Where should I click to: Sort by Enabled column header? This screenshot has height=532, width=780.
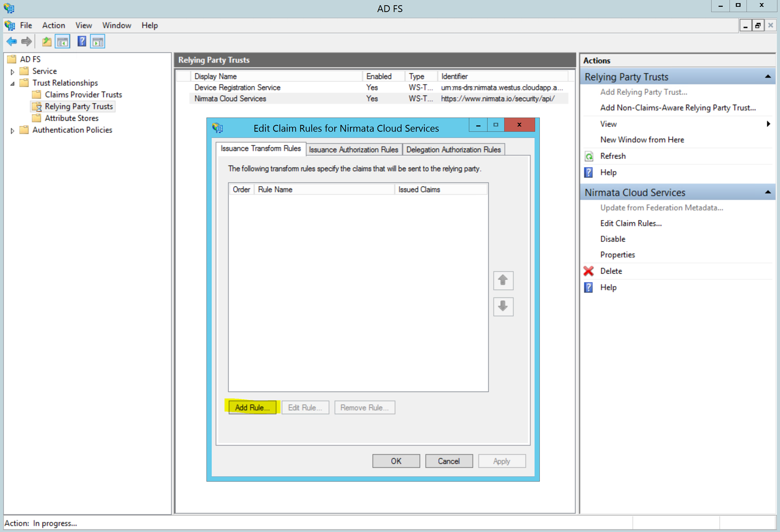383,77
